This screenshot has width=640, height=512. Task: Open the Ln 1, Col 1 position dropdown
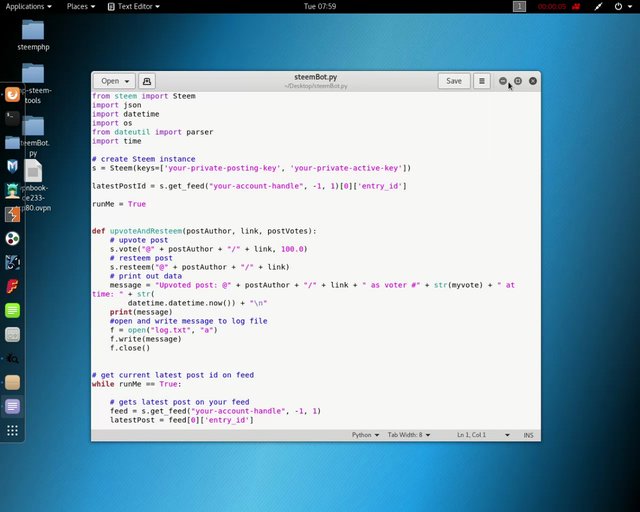tap(483, 435)
